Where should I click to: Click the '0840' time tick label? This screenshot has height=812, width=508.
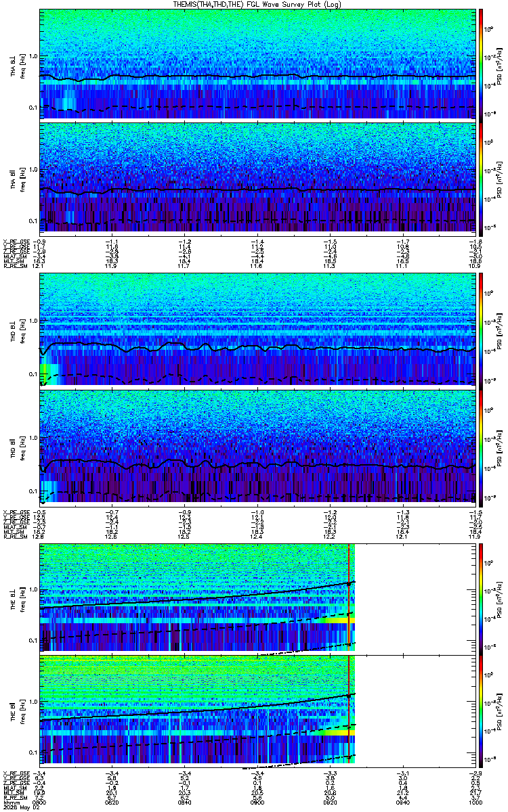[184, 803]
